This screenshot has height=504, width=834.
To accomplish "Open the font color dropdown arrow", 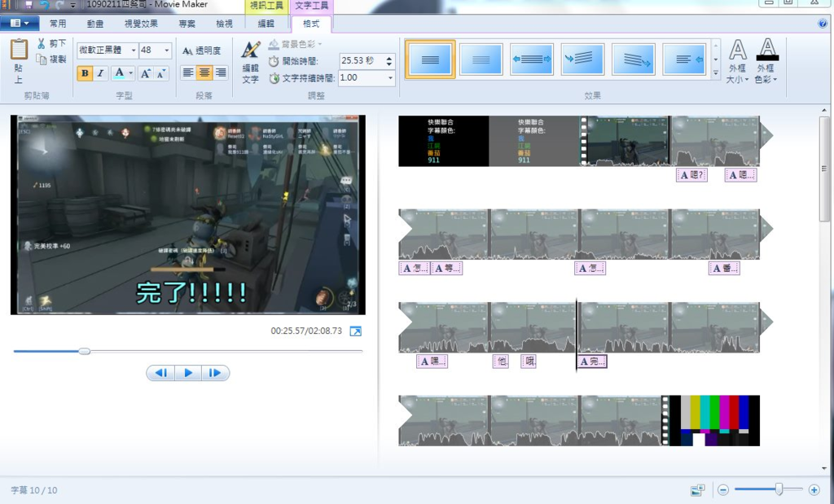I will (x=131, y=73).
